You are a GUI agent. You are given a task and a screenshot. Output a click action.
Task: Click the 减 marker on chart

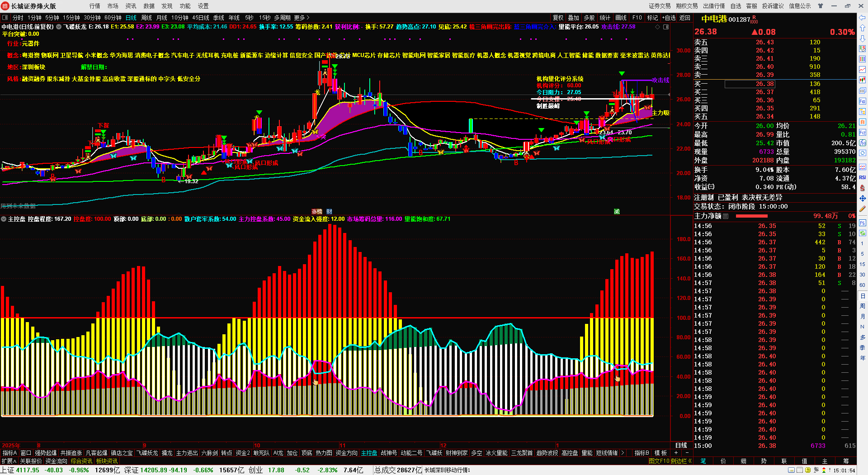[x=617, y=212]
